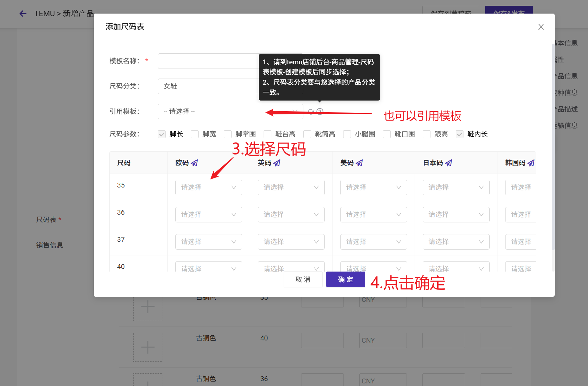Click the refresh icon beside 引用模板
The width and height of the screenshot is (588, 386).
coord(311,112)
